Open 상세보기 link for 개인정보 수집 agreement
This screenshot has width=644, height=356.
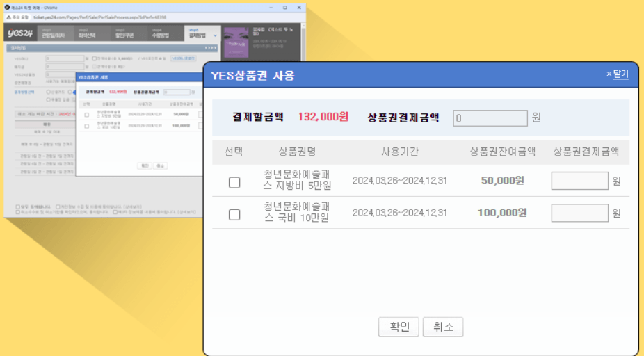click(x=133, y=207)
